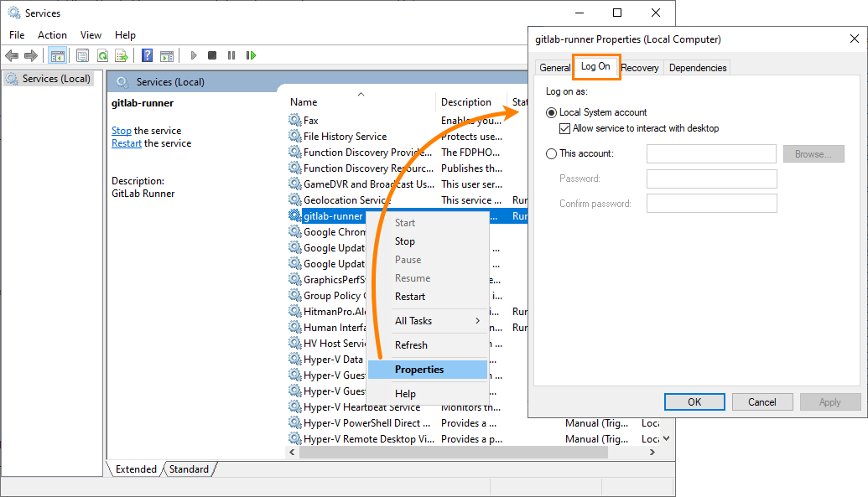The image size is (868, 497).
Task: Open Help via the blue question mark icon
Action: [x=148, y=55]
